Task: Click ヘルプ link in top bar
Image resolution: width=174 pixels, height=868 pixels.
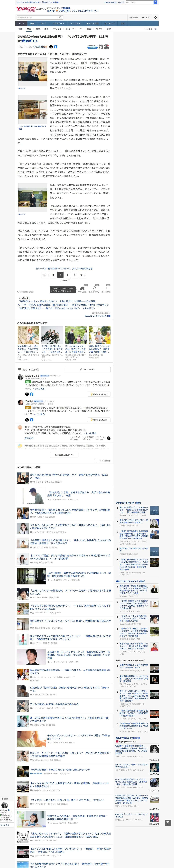Action: [121, 2]
